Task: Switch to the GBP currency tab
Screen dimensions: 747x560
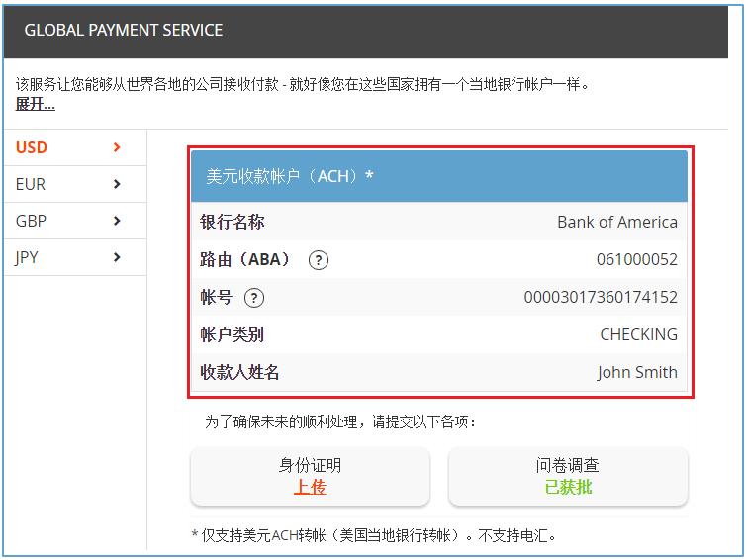Action: (75, 222)
